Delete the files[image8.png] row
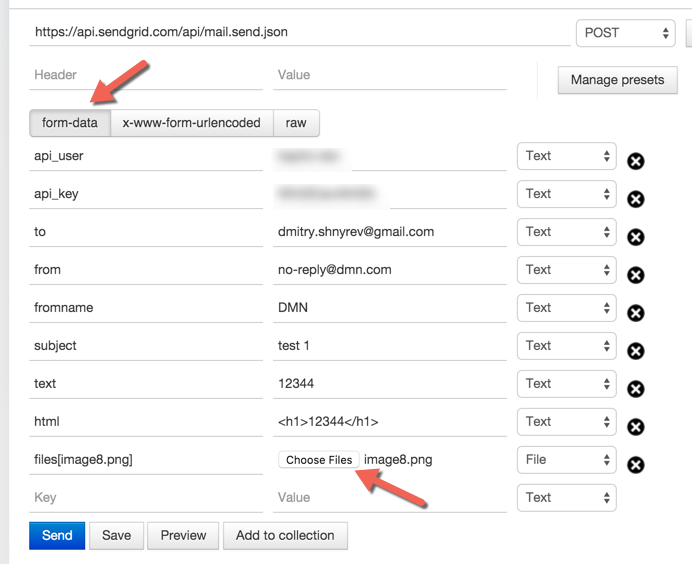The width and height of the screenshot is (692, 564). click(636, 465)
